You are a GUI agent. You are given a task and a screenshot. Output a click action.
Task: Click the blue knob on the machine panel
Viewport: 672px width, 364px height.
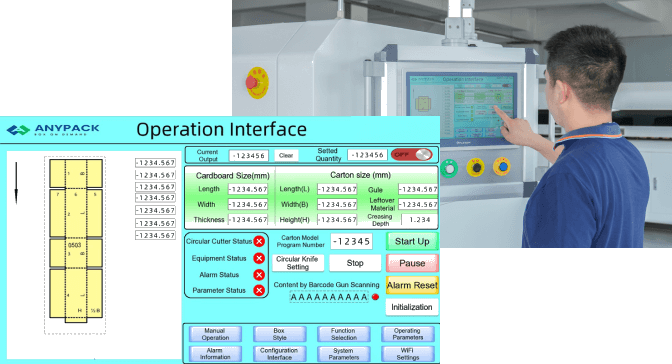(x=502, y=166)
